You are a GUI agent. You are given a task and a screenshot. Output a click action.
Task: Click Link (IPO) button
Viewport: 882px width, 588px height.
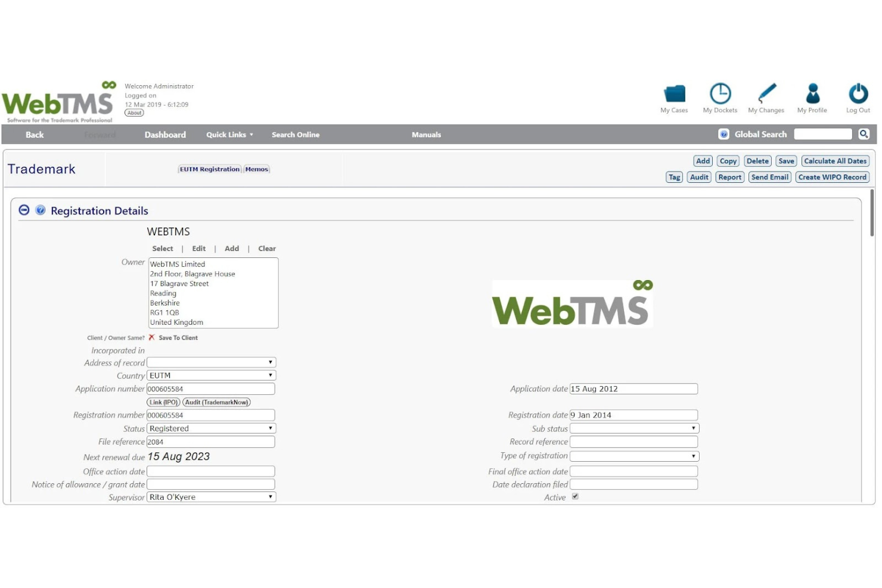163,402
